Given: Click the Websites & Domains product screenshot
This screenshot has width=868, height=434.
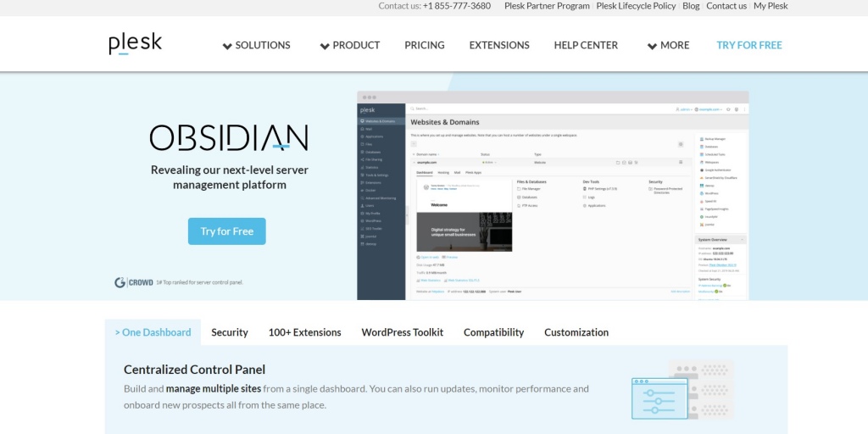Looking at the screenshot, I should 553,196.
